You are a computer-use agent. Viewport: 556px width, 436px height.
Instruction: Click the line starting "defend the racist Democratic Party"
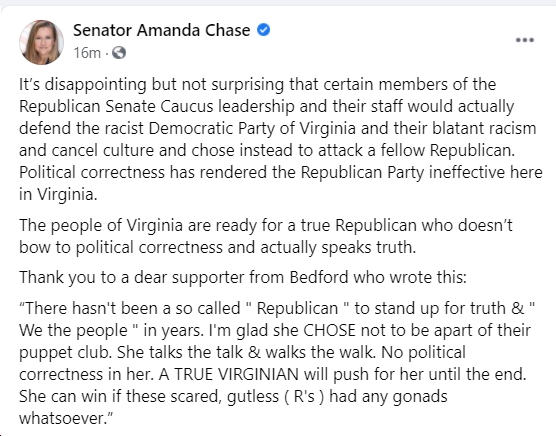coord(278,128)
